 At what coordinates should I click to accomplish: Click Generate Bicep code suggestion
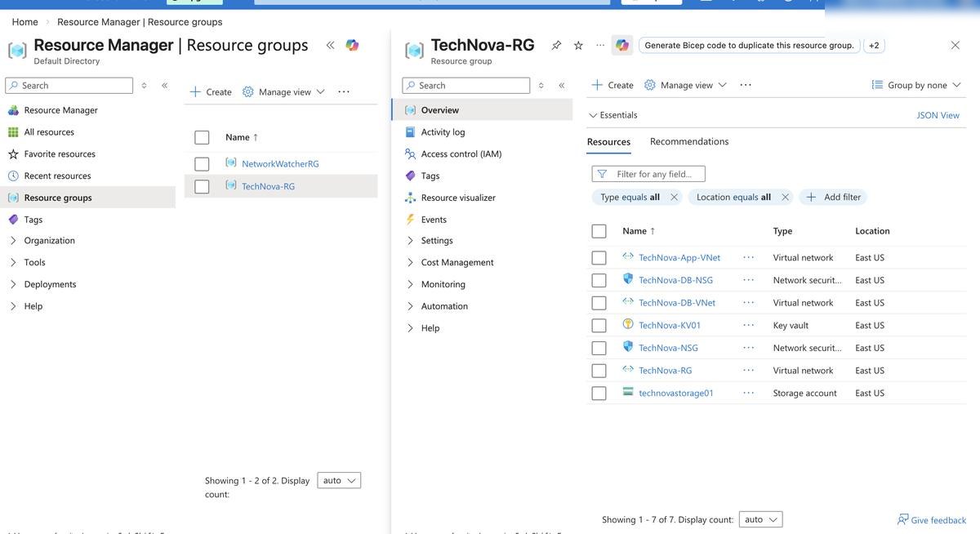(749, 45)
